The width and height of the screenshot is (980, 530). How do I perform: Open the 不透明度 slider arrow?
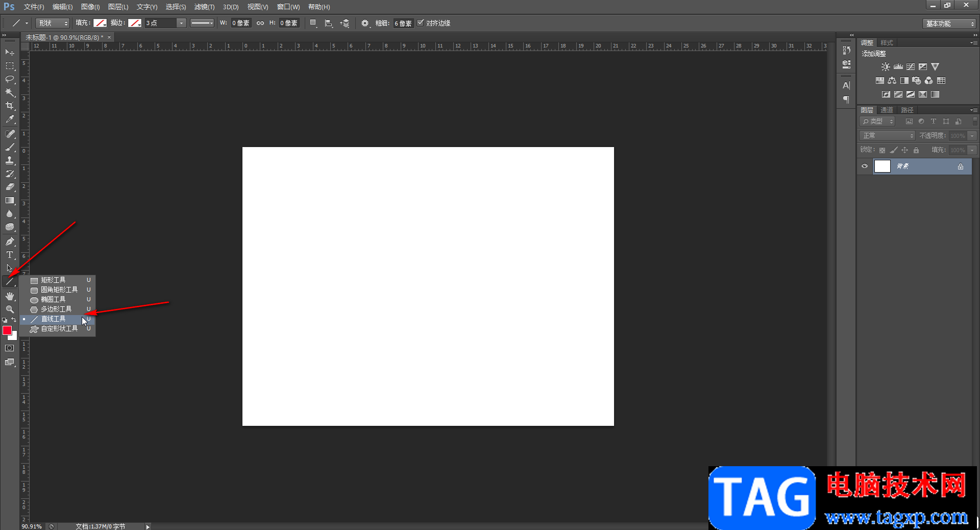click(972, 136)
